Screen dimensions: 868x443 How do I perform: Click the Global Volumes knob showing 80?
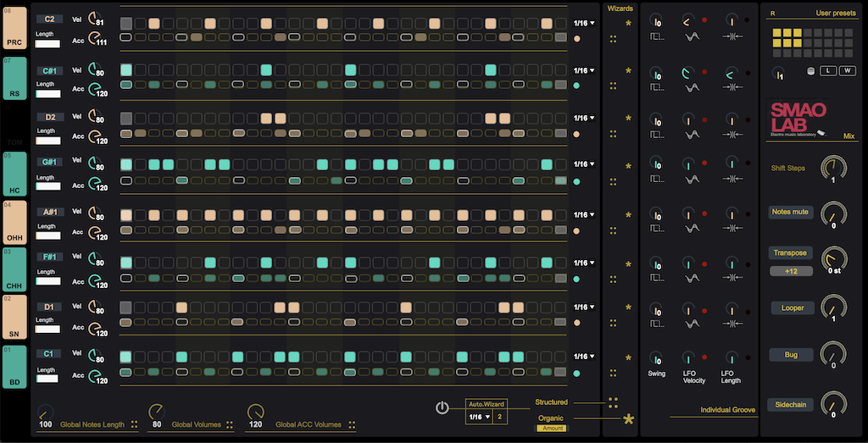(x=157, y=412)
